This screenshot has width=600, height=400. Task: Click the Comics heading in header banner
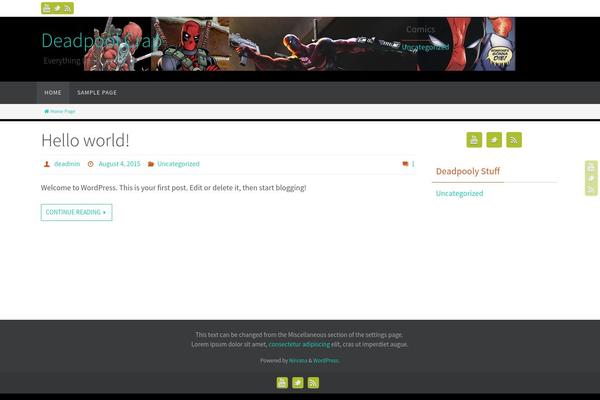point(421,29)
